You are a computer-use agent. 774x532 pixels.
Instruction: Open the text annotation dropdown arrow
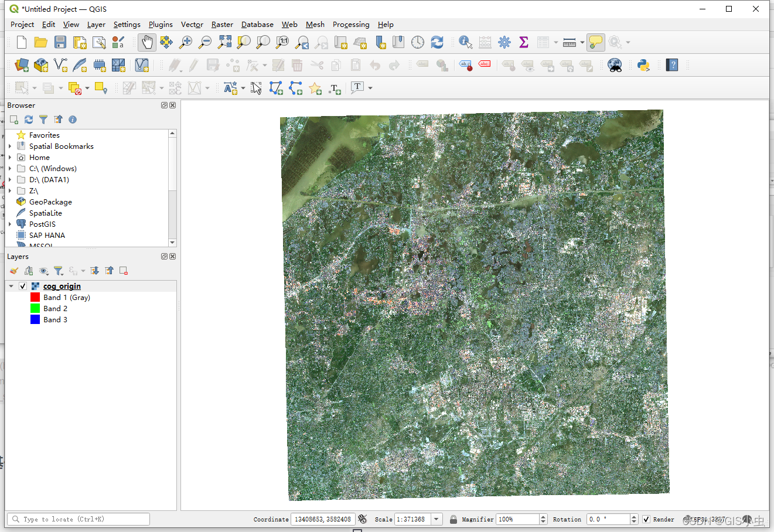tap(370, 88)
